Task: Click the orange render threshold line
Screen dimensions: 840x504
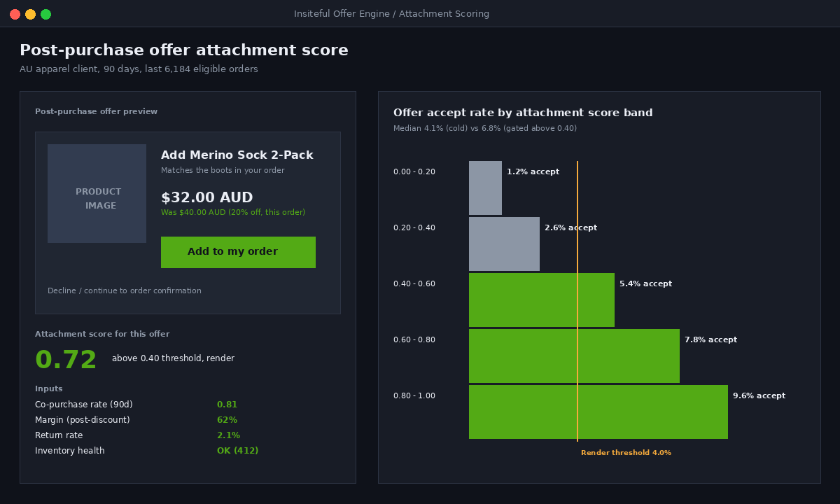Action: [577, 301]
